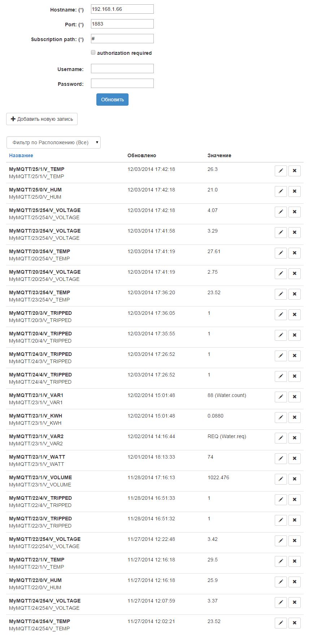Click Добавить новую запись to add entry
313x644 pixels.
(x=42, y=119)
